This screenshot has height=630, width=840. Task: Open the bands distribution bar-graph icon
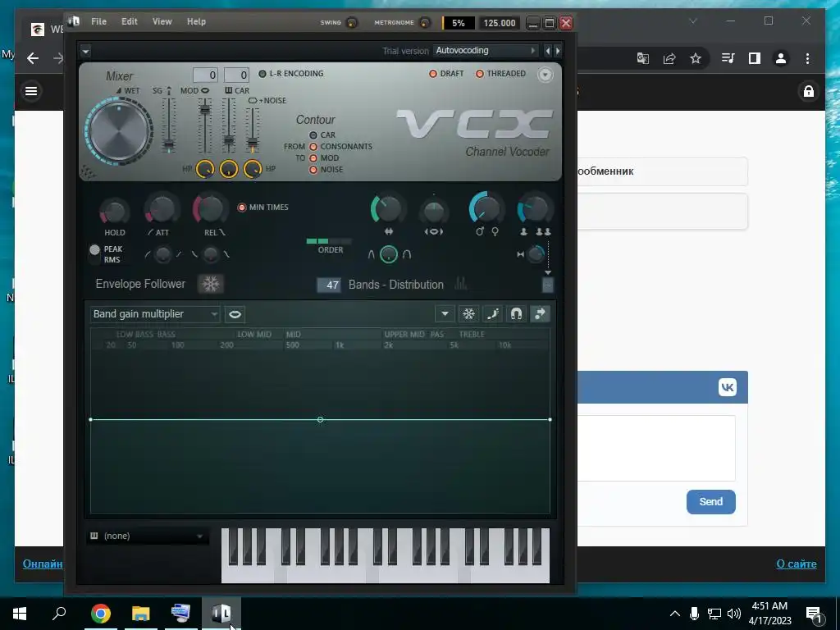click(x=461, y=284)
